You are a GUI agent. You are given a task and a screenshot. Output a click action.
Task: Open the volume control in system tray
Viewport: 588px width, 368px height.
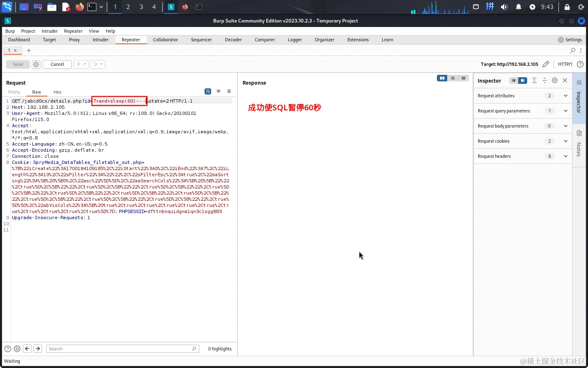tap(504, 7)
